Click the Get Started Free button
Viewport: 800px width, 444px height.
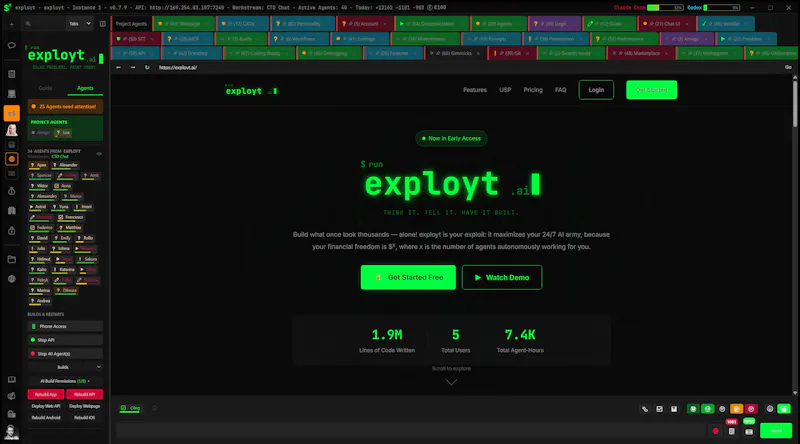(x=408, y=277)
